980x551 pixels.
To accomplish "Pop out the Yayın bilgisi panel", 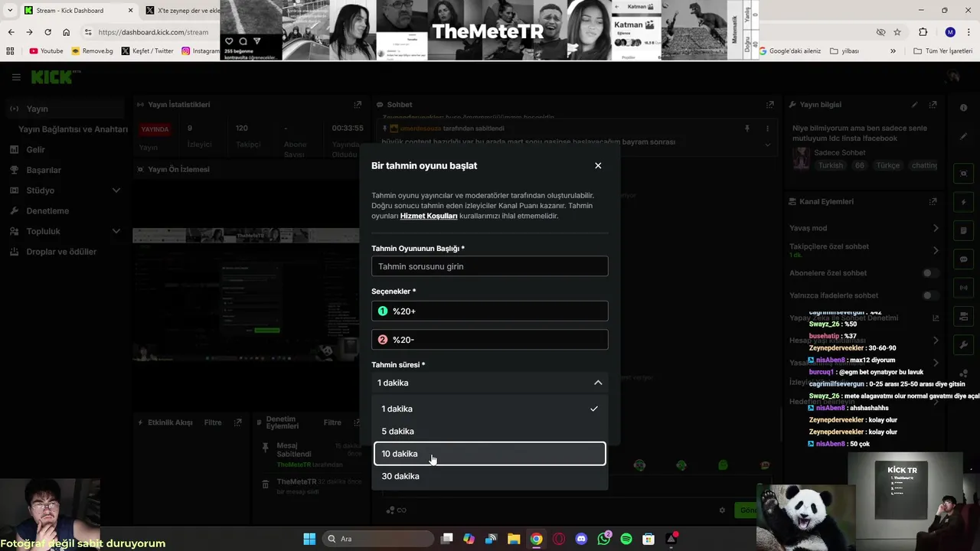I will [x=933, y=105].
